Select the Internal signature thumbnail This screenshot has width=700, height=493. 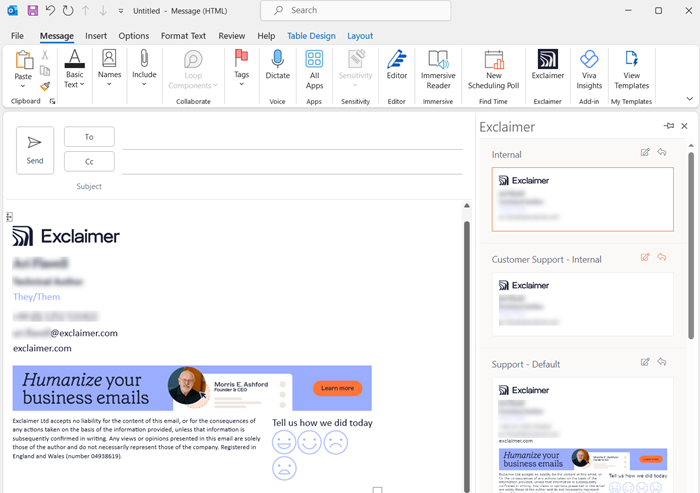[583, 199]
